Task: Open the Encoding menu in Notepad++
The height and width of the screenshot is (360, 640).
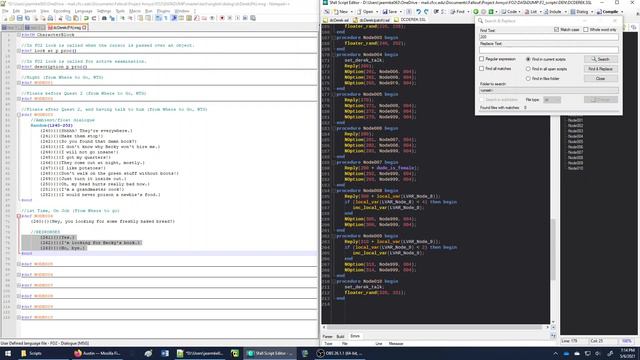Action: [x=62, y=11]
